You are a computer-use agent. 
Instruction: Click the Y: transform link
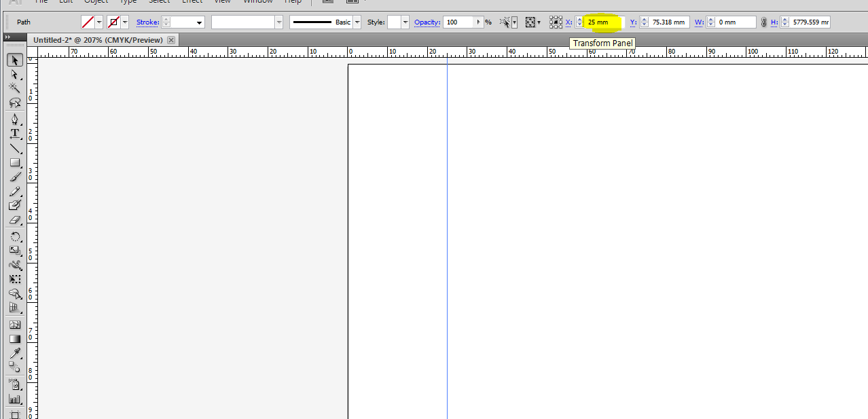(x=633, y=22)
